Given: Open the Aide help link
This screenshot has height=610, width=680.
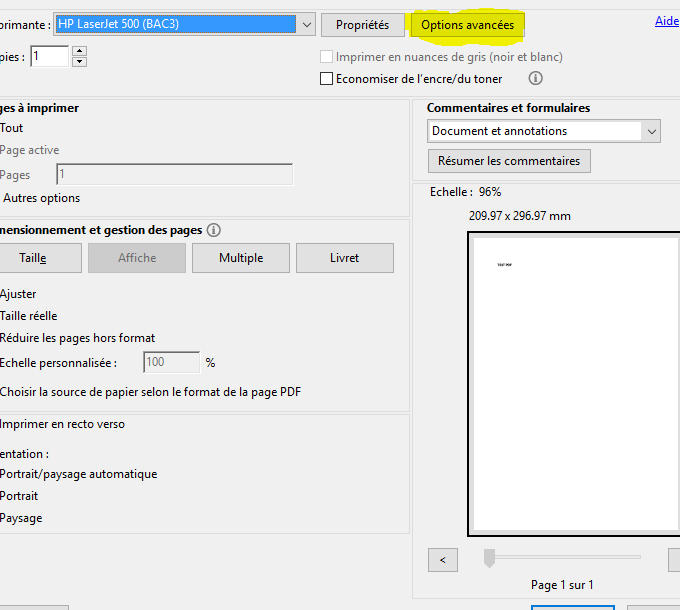Looking at the screenshot, I should tap(667, 21).
